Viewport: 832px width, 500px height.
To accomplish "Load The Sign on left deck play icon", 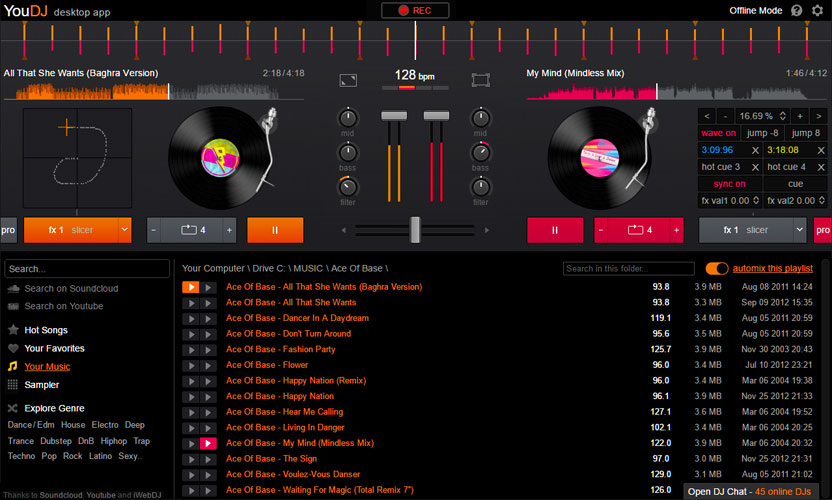I will coord(191,459).
